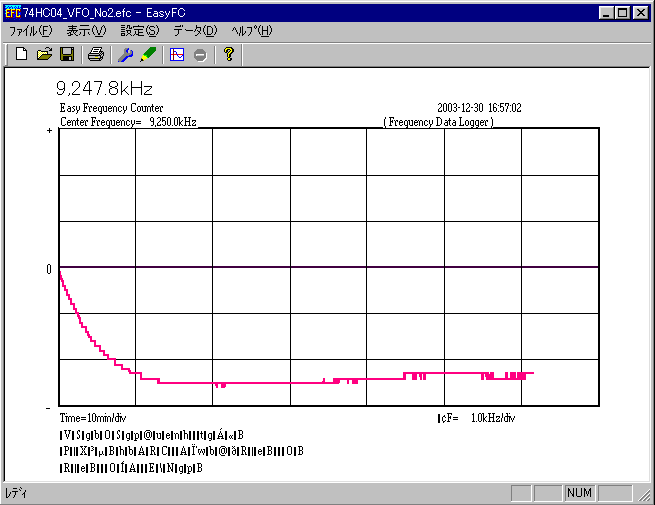Open settings via the wrench icon
Viewport: 655px width, 505px height.
[x=125, y=54]
